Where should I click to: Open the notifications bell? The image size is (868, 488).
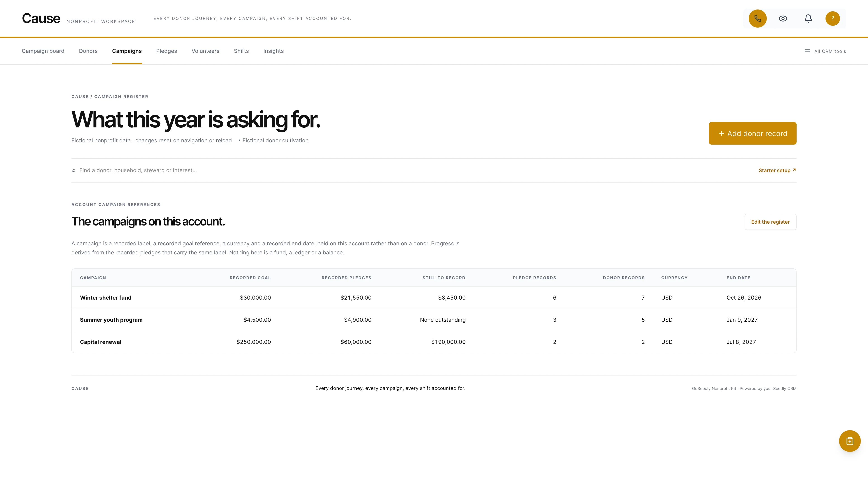click(x=808, y=19)
